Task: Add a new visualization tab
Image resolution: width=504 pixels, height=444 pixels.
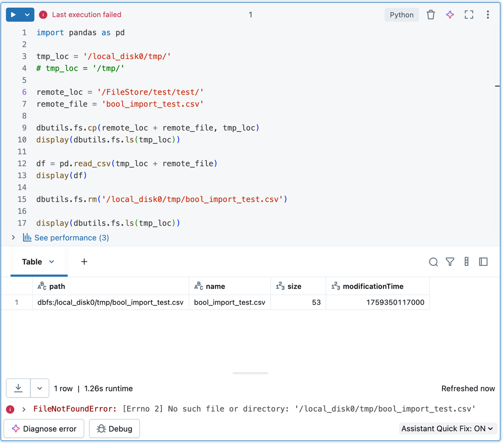Action: pos(84,262)
